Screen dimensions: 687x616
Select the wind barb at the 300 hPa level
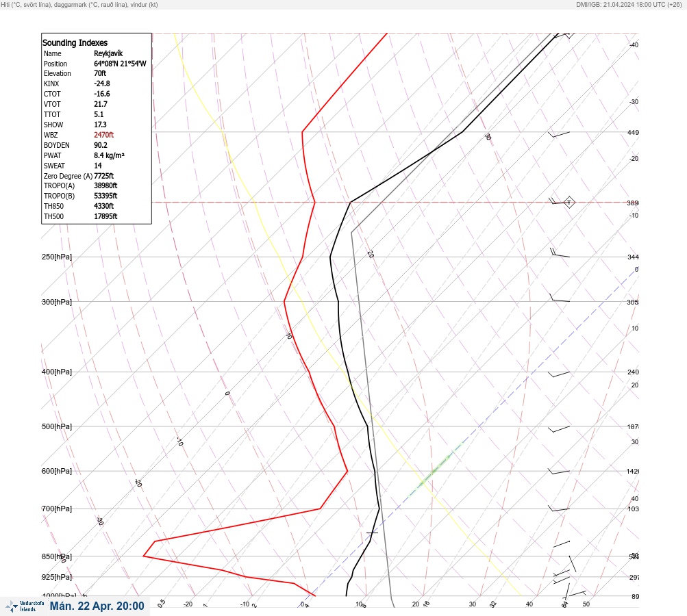coord(560,298)
